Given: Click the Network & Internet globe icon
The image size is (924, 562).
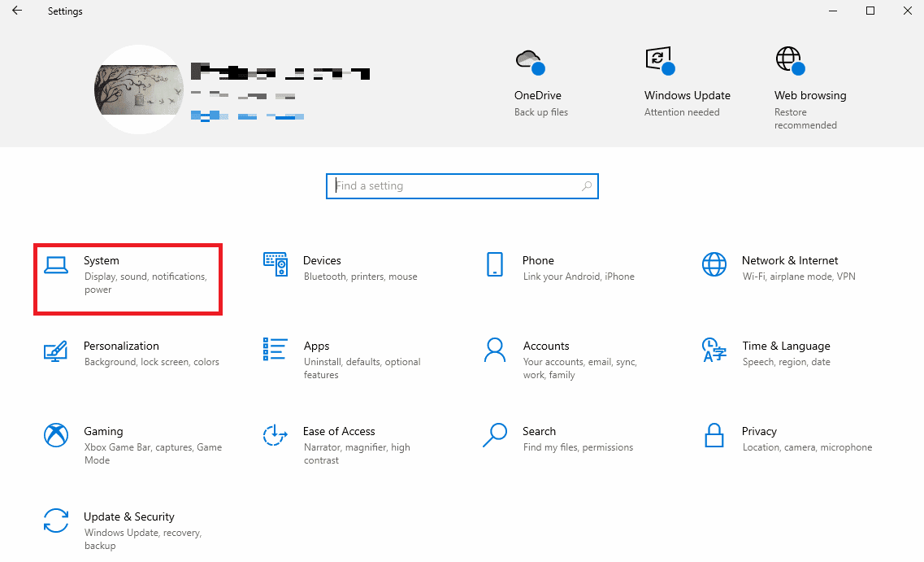Looking at the screenshot, I should coord(714,264).
